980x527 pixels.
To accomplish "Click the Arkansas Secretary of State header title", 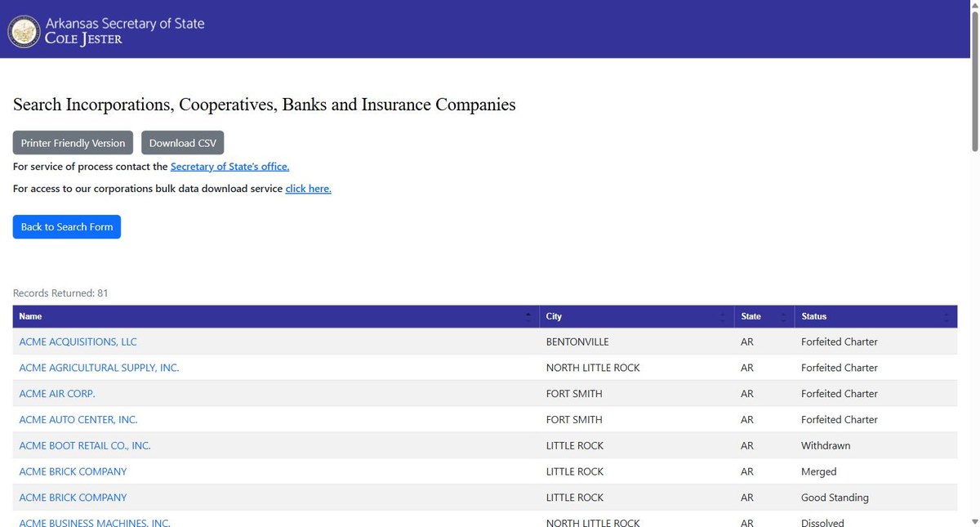I will point(125,24).
